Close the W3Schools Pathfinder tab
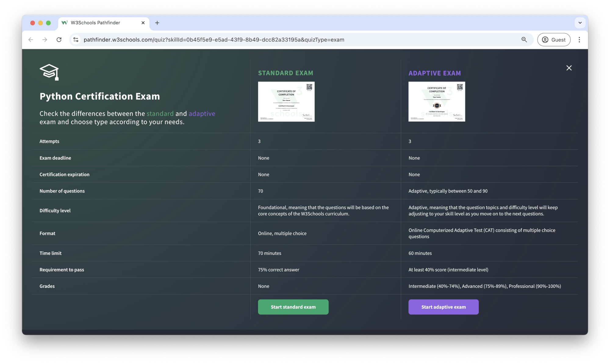The height and width of the screenshot is (364, 610). pyautogui.click(x=143, y=23)
